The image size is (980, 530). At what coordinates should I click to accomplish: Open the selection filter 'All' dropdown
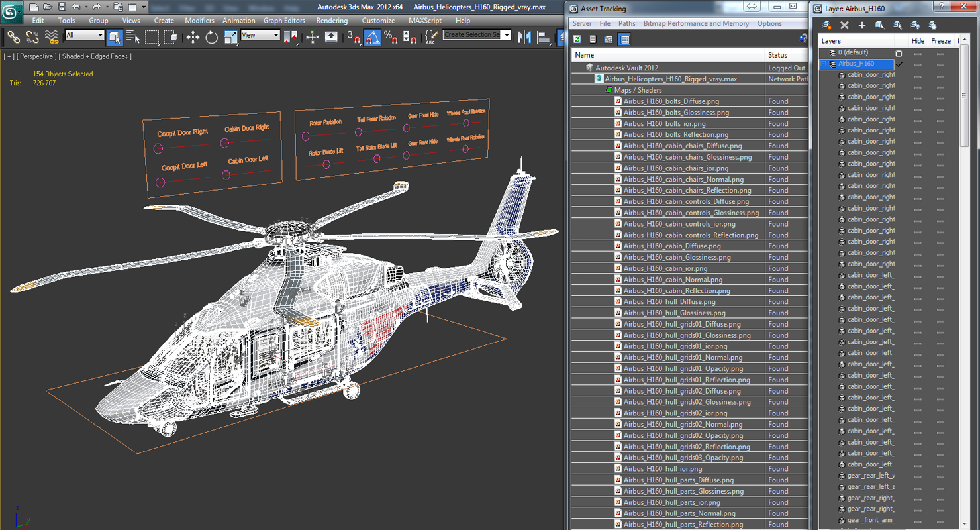(85, 35)
